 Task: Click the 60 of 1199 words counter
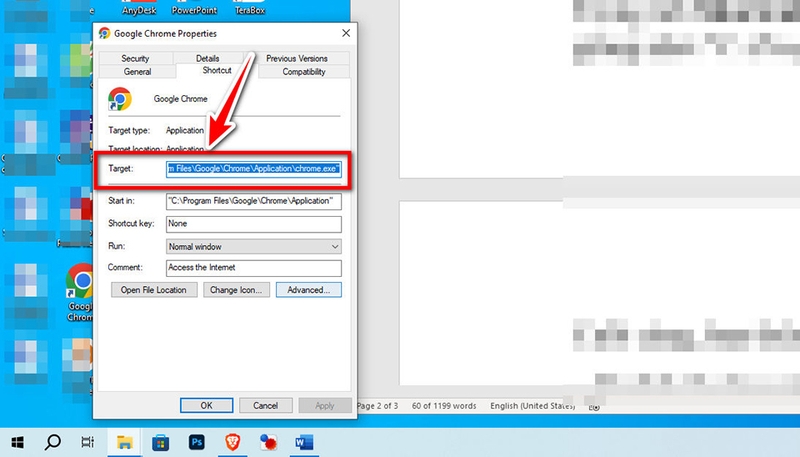coord(444,406)
